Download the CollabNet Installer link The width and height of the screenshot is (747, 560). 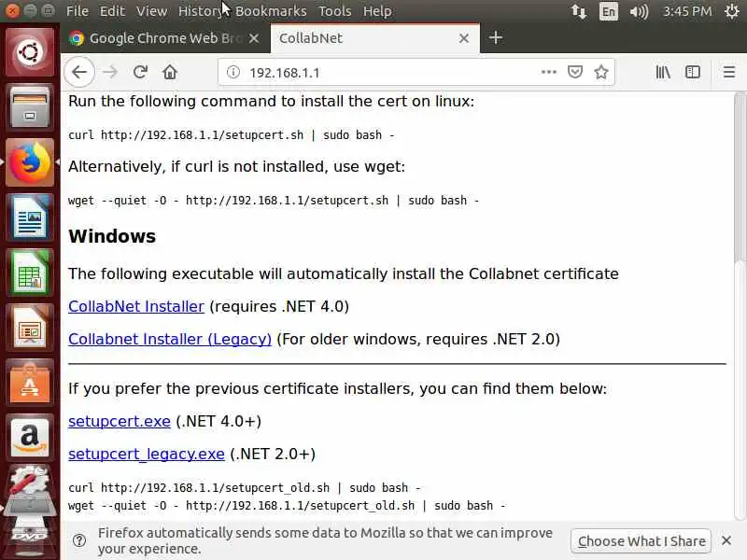click(x=136, y=306)
